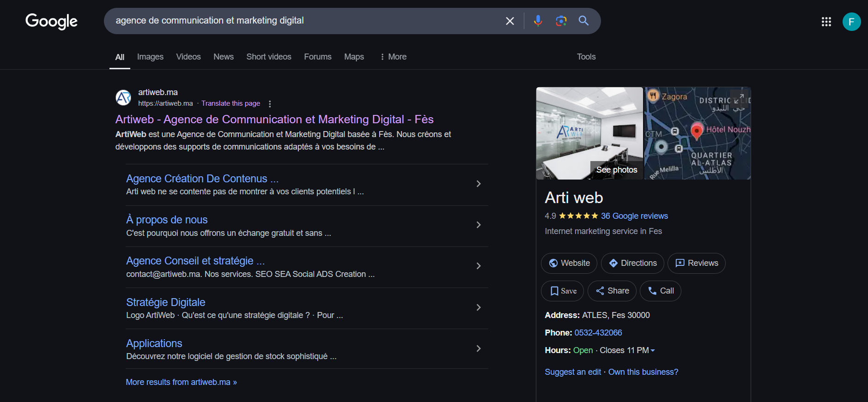Viewport: 868px width, 402px height.
Task: Open the Agence Création De Contenus sitelink
Action: (x=202, y=179)
